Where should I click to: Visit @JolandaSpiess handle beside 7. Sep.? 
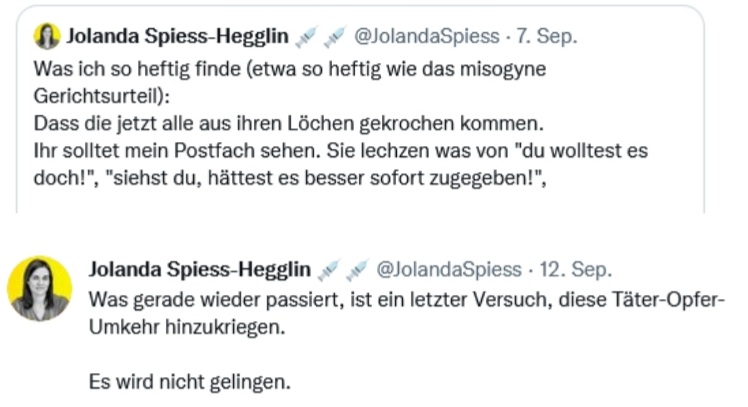[x=426, y=36]
